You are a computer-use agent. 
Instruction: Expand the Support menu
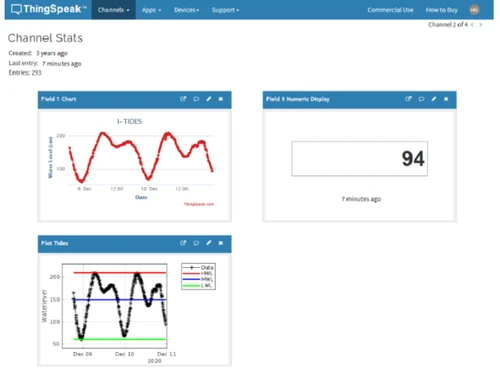225,10
